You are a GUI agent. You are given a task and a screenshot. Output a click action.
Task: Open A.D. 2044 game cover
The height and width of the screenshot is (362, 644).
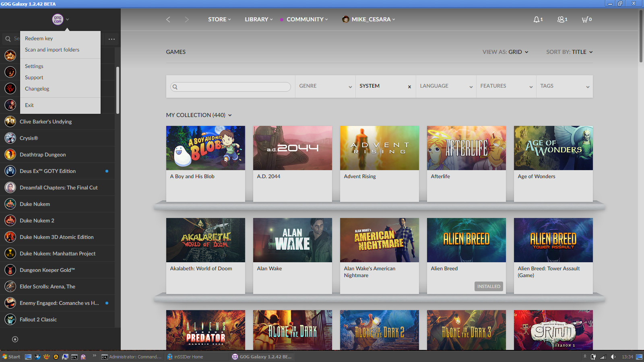(x=293, y=148)
